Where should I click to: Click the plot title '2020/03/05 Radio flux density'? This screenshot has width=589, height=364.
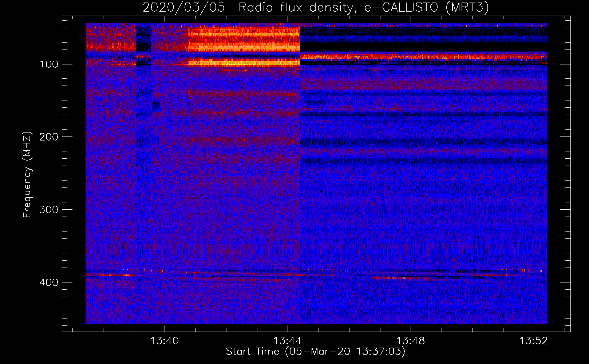click(x=315, y=7)
